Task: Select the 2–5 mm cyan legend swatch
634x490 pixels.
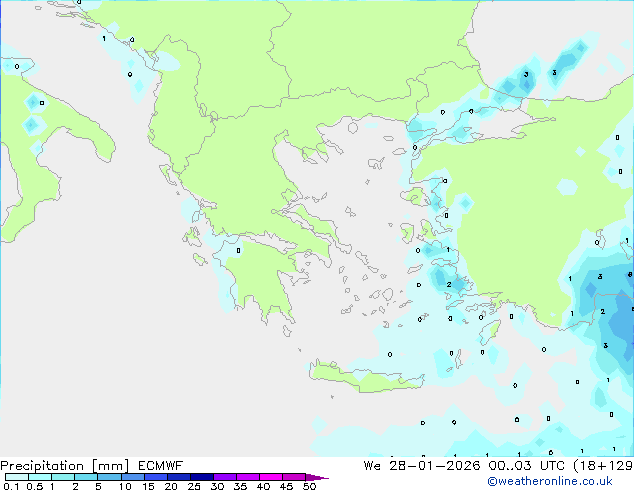Action: point(86,477)
